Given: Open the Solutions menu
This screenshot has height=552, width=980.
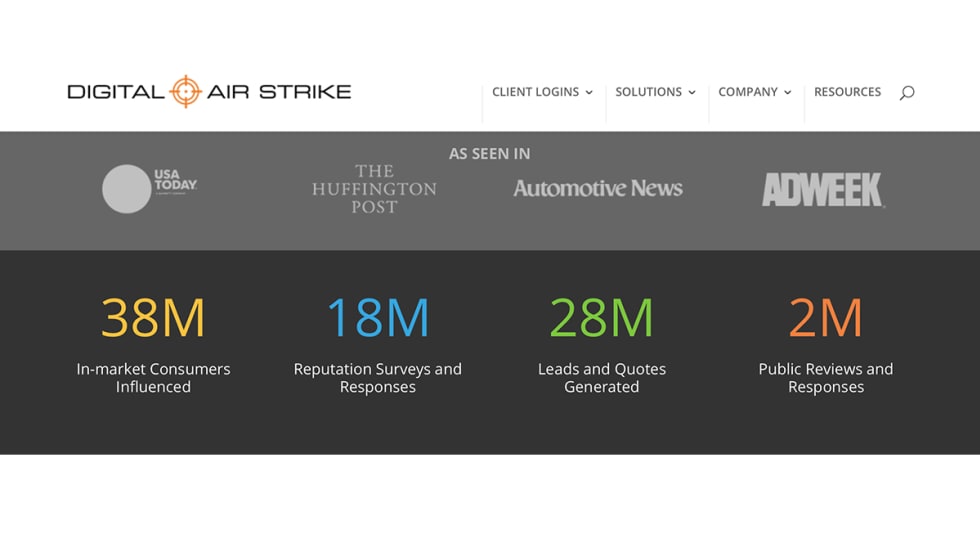Looking at the screenshot, I should [x=648, y=92].
